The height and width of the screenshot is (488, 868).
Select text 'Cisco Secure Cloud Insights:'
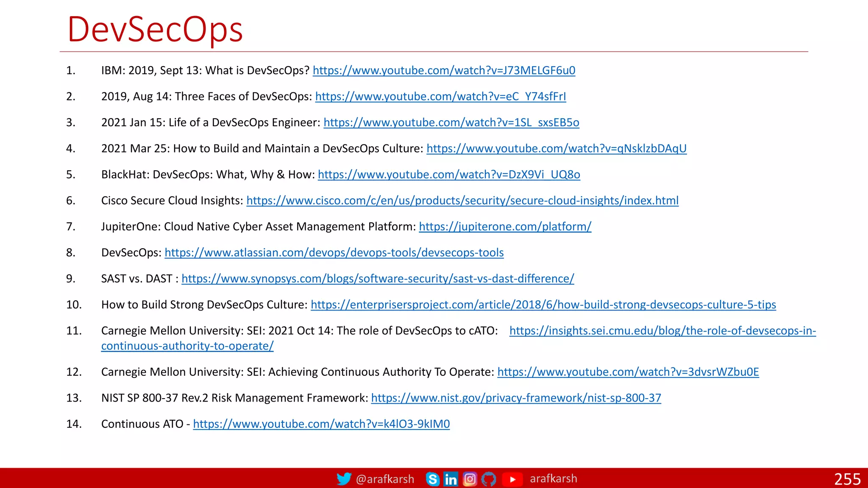172,200
